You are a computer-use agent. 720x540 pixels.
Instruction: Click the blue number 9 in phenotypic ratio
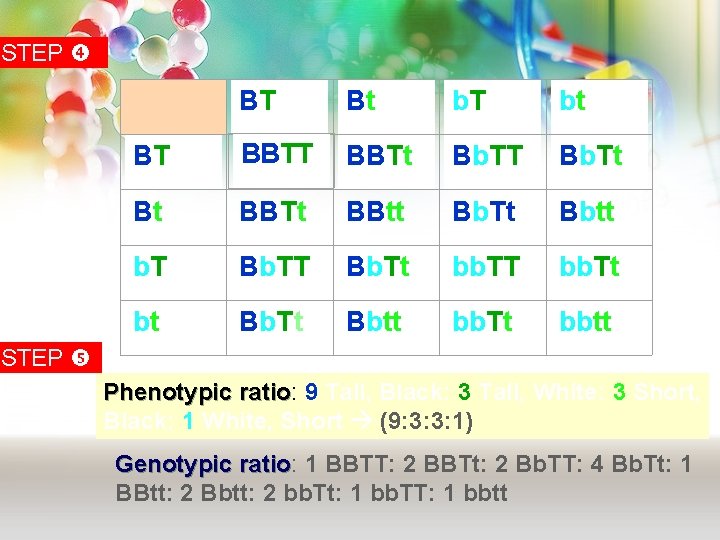click(311, 392)
